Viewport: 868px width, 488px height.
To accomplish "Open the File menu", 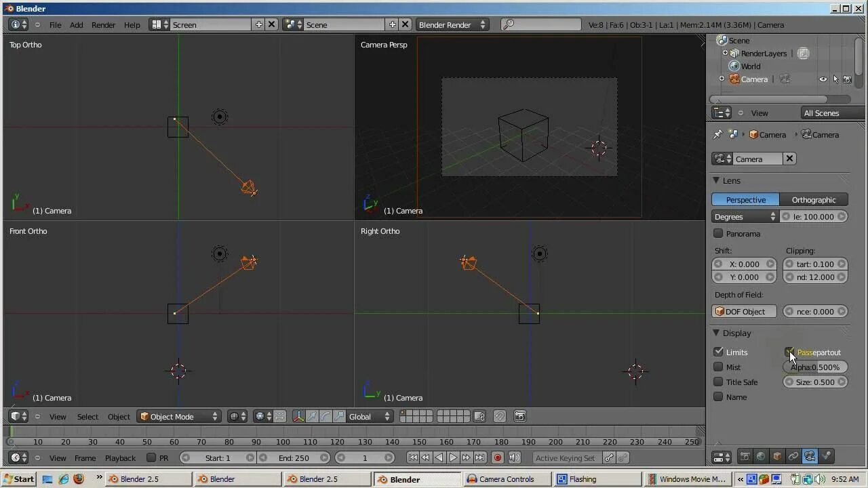I will [55, 24].
